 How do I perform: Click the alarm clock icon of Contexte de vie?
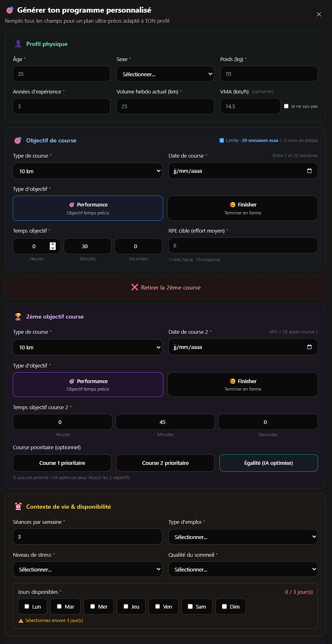pyautogui.click(x=18, y=507)
